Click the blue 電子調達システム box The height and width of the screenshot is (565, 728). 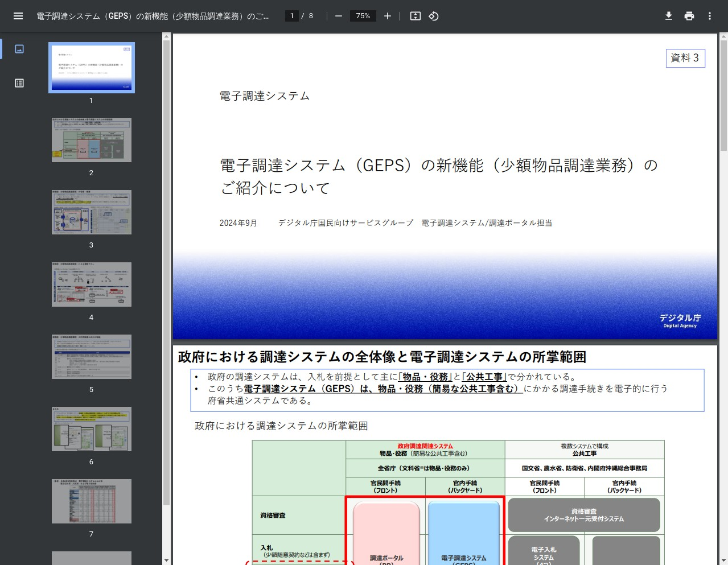(x=464, y=533)
